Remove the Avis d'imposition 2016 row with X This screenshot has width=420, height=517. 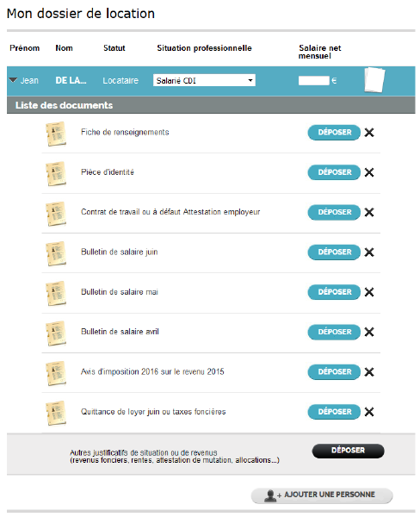369,372
